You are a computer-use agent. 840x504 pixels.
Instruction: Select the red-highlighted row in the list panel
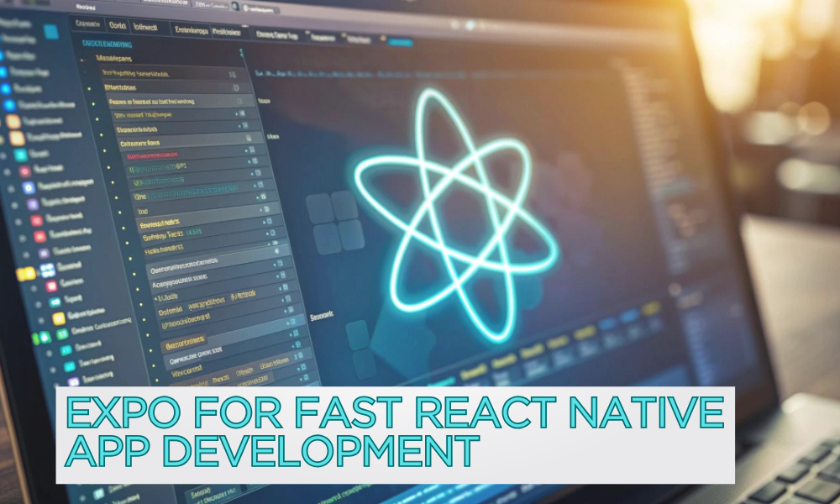coord(153,155)
